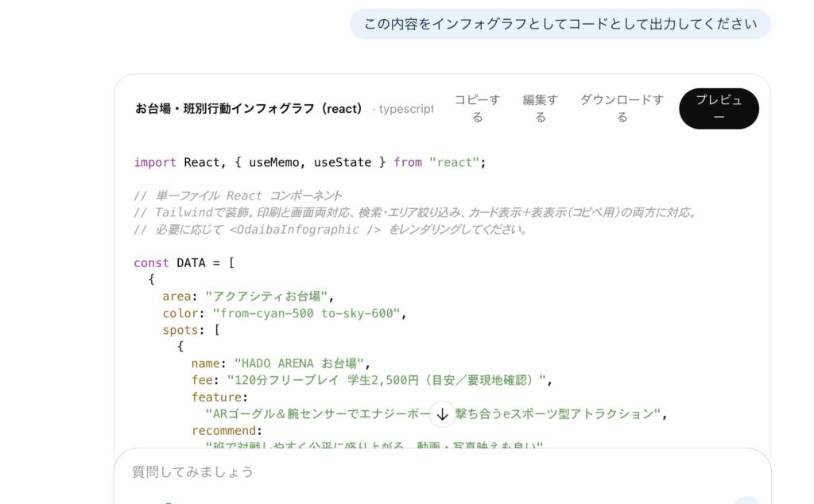This screenshot has width=814, height=504.
Task: Click the 単一ファイル React コンポーネント comment
Action: 238,196
